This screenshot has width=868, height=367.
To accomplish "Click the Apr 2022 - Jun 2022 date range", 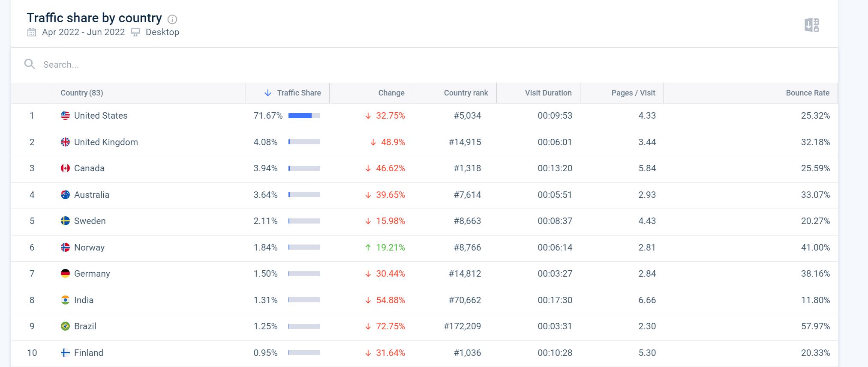I will coord(84,32).
